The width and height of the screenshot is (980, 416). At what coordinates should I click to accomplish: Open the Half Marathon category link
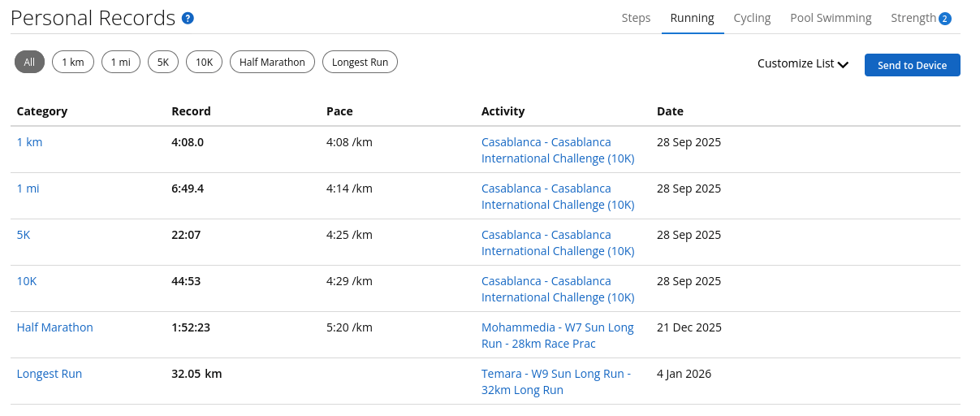coord(54,327)
